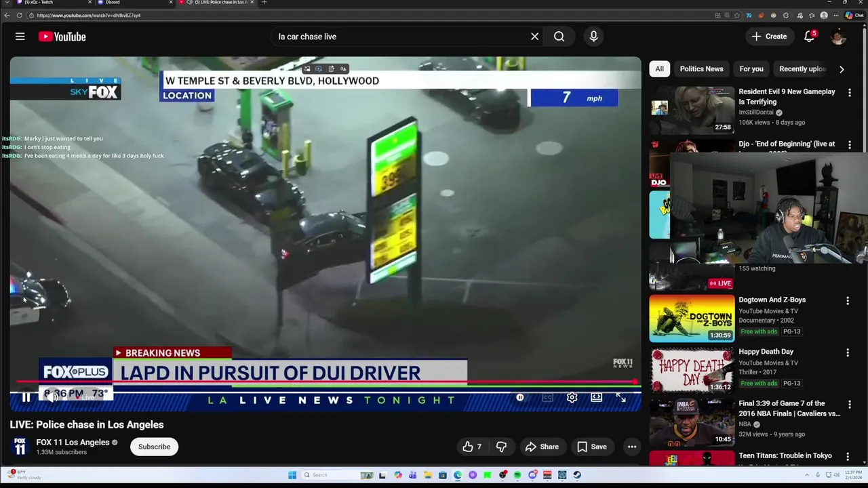The height and width of the screenshot is (488, 868).
Task: Select the Politics News filter chip
Action: coord(701,68)
